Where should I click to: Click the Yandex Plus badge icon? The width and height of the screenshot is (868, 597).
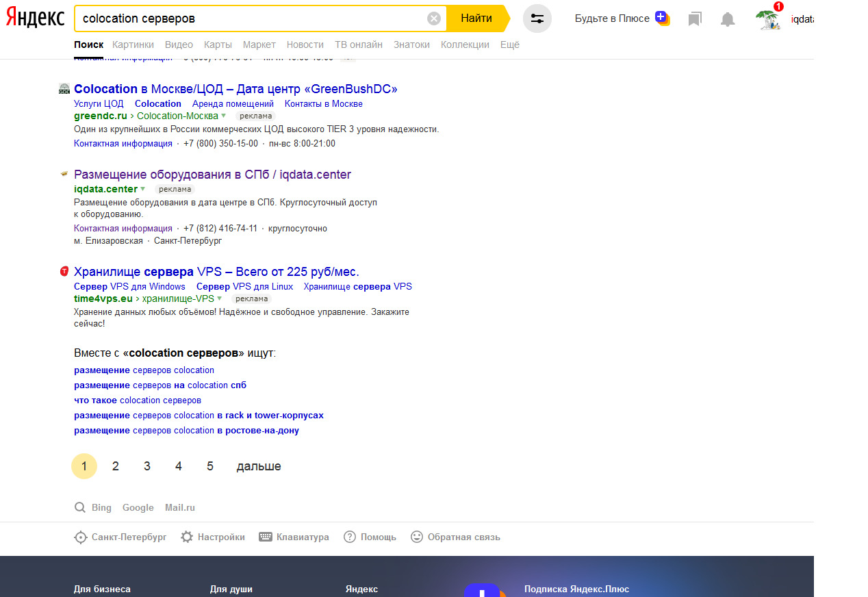coord(662,18)
